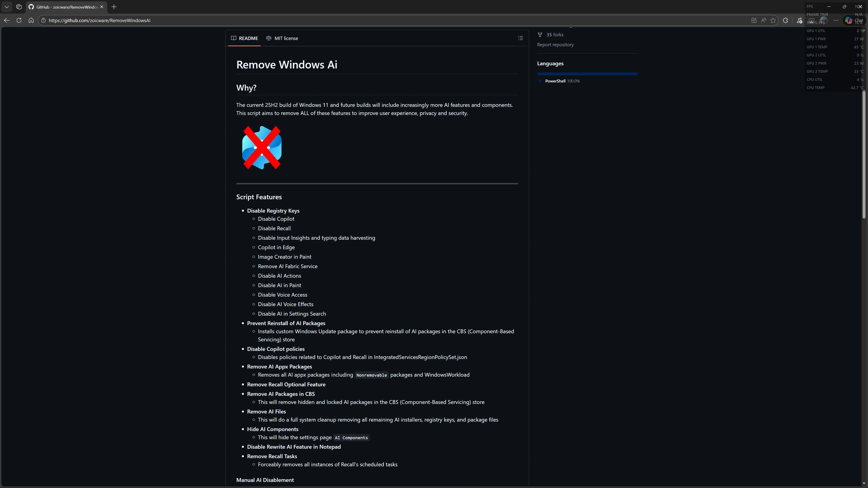Click the browser Home icon
This screenshot has height=488, width=868.
coord(31,21)
